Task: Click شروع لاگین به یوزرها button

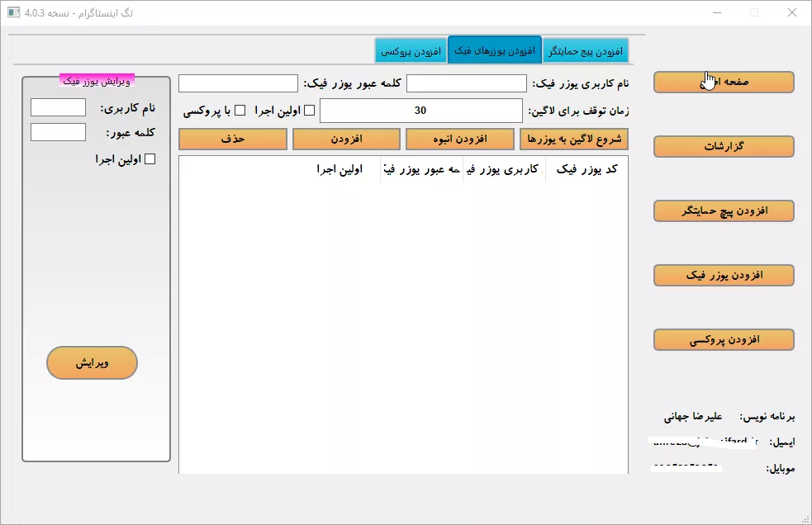Action: (574, 140)
